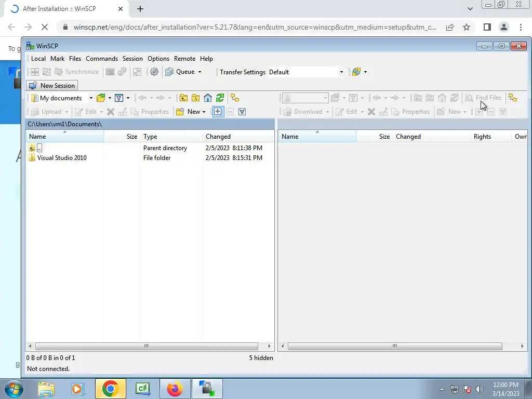532x399 pixels.
Task: Sort remote panel by Rights column
Action: (490, 137)
